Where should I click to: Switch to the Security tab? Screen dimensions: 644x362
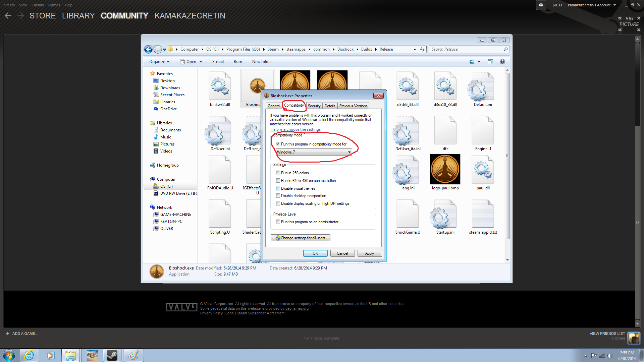click(x=314, y=106)
